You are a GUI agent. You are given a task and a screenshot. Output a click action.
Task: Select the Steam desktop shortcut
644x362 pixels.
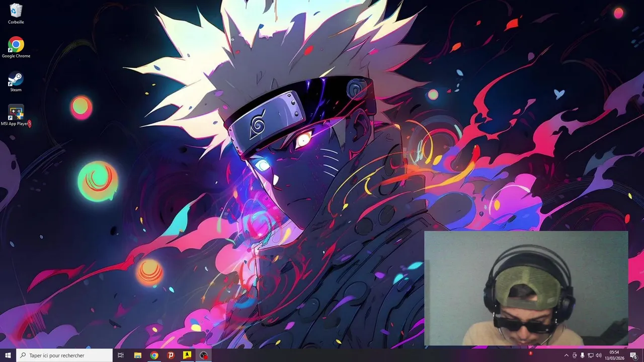16,82
